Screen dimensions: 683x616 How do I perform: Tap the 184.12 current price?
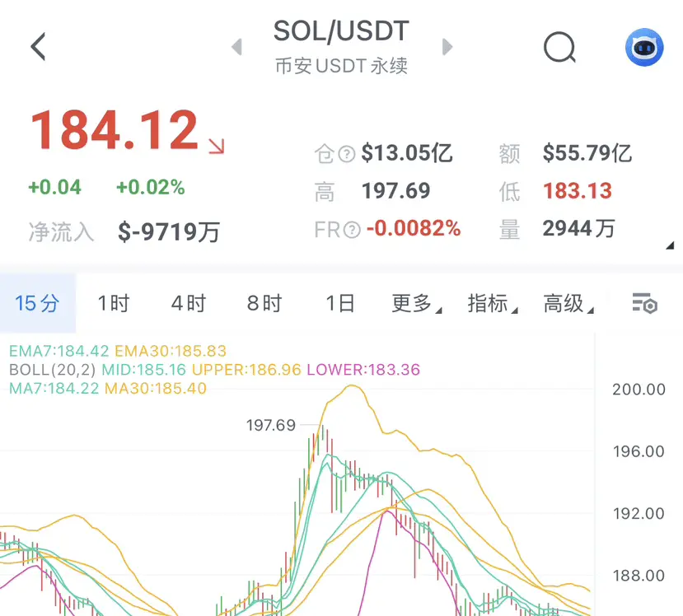(115, 130)
